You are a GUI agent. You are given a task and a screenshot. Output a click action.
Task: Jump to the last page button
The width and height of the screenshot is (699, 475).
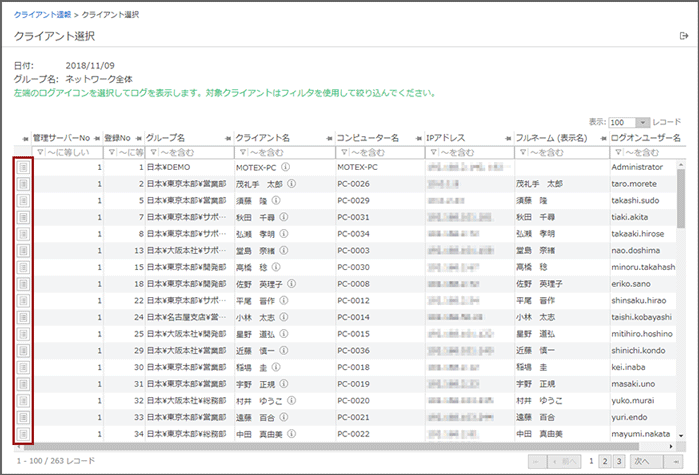pyautogui.click(x=674, y=462)
